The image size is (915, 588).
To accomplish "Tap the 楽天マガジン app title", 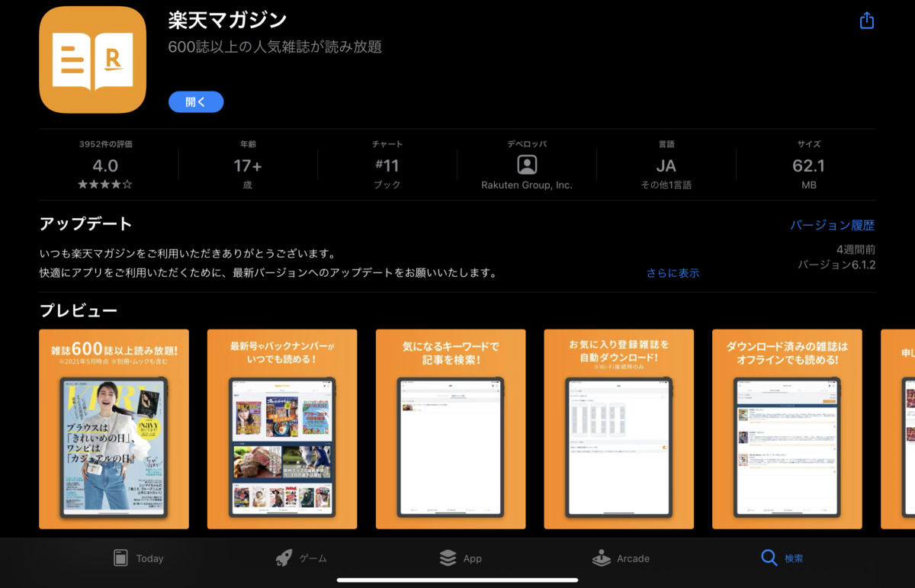I will coord(227,20).
